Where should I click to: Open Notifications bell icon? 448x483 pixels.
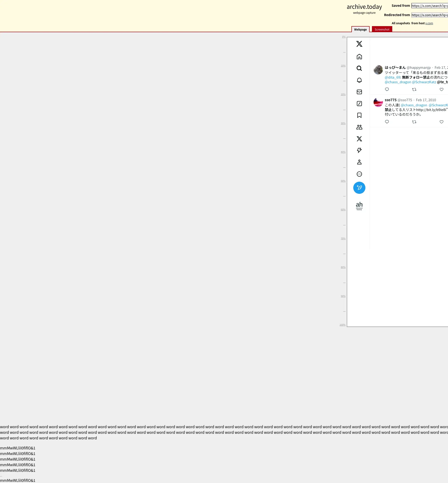359,80
